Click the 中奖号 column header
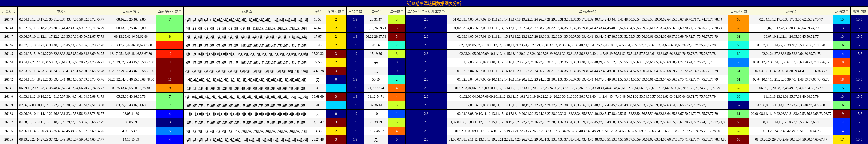 62,11
